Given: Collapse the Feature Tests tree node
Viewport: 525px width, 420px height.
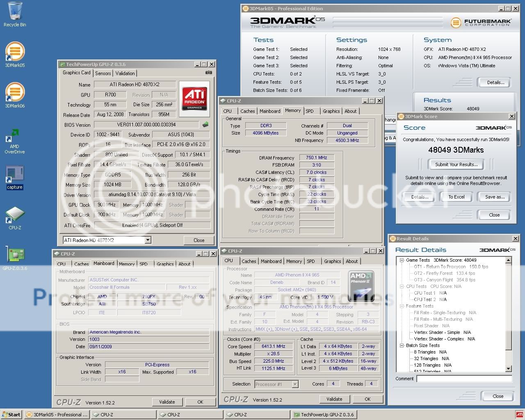Looking at the screenshot, I should (402, 306).
